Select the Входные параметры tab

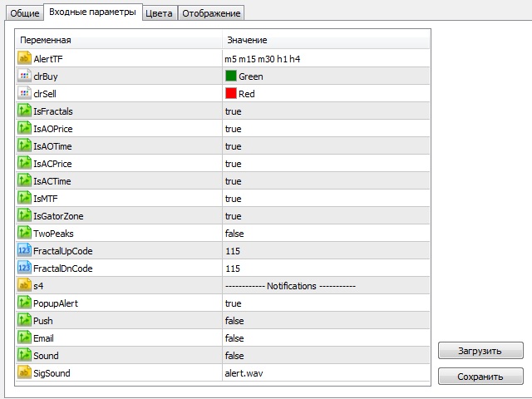click(x=92, y=12)
